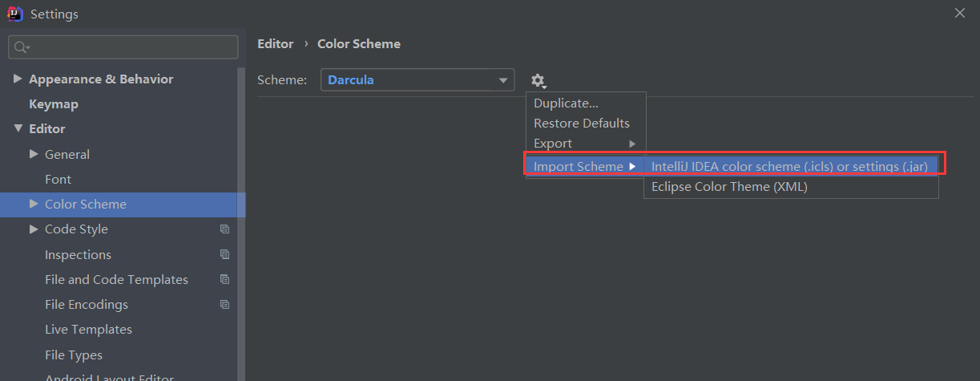Choose Eclipse Color Theme (XML) option

[x=729, y=187]
